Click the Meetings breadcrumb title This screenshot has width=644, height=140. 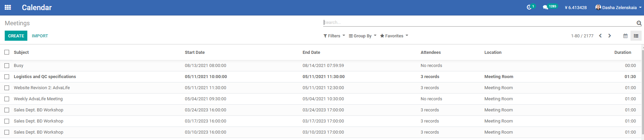pyautogui.click(x=17, y=23)
